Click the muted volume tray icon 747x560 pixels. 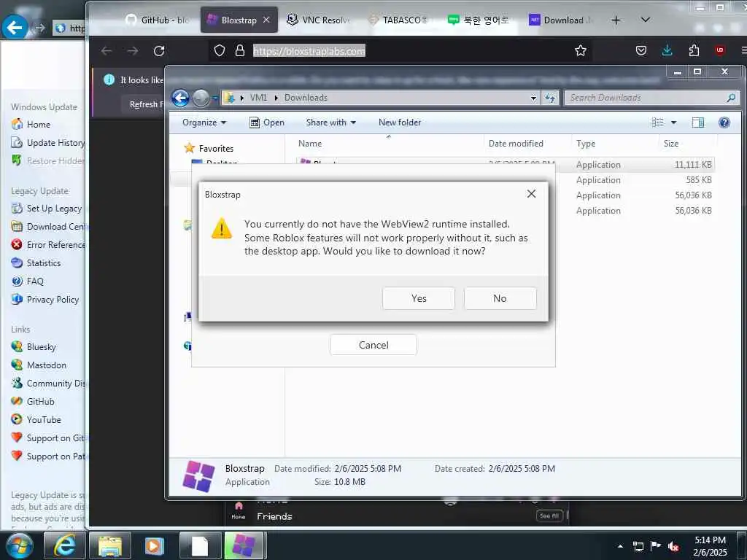click(673, 546)
